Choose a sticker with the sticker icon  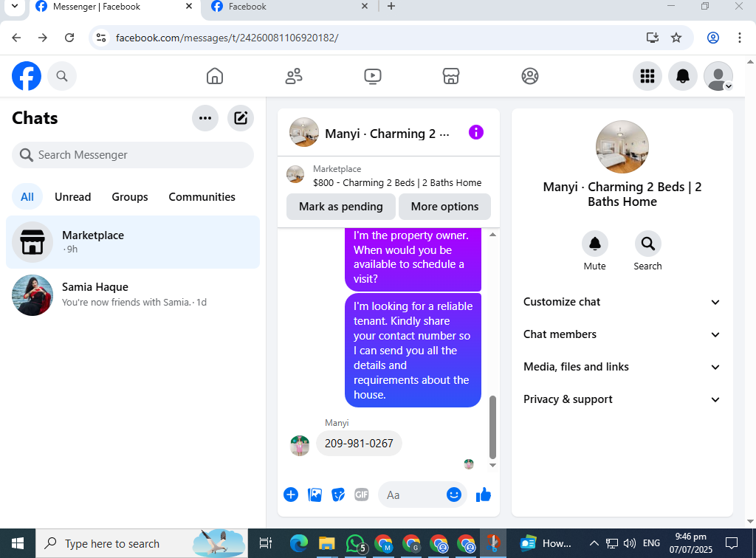(338, 495)
